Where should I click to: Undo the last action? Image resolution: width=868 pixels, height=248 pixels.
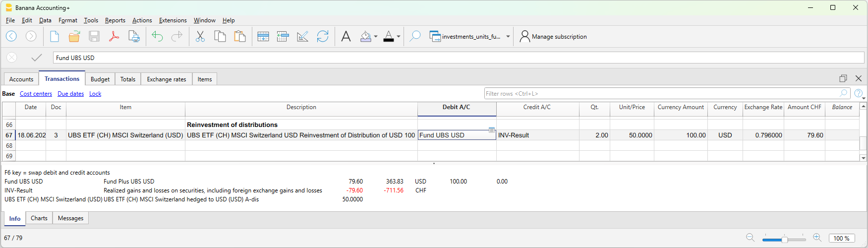(x=157, y=36)
